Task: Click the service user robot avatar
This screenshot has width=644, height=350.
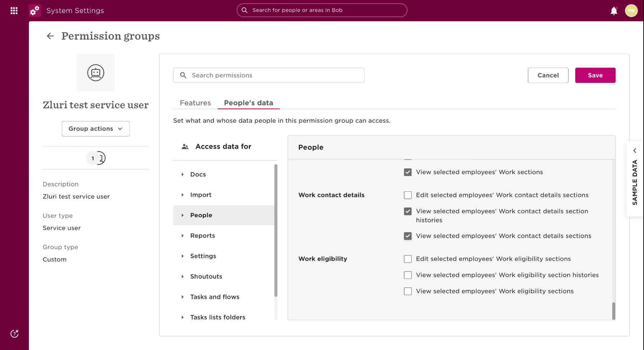Action: click(96, 73)
